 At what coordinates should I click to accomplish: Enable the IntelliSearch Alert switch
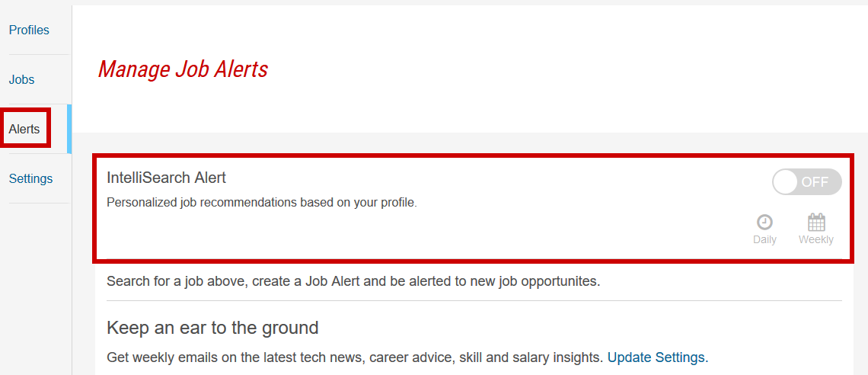click(807, 182)
